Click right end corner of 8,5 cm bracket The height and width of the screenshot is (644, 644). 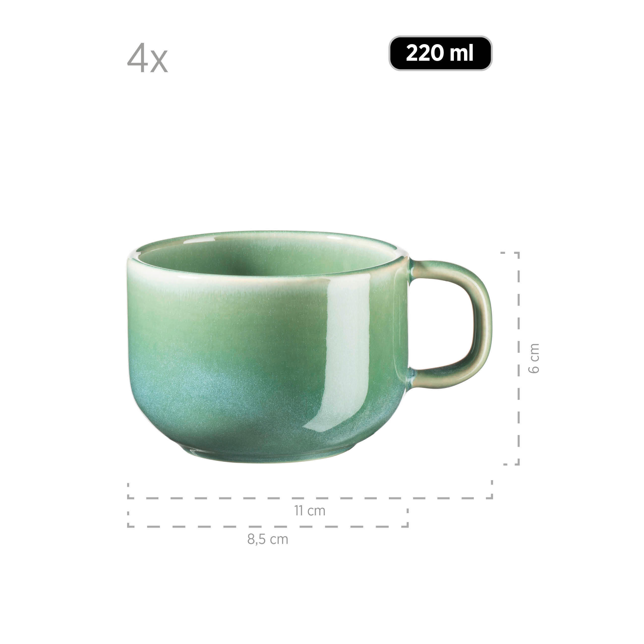pos(407,525)
